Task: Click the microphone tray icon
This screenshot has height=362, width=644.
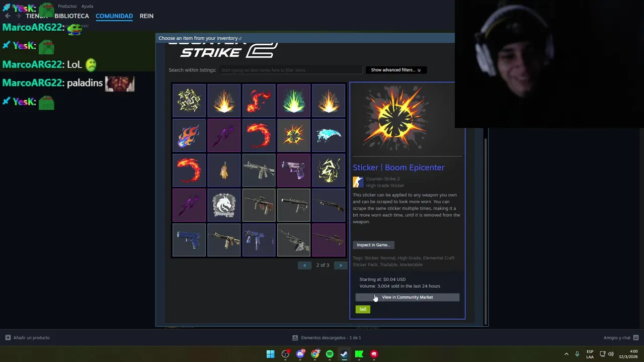Action: click(577, 354)
